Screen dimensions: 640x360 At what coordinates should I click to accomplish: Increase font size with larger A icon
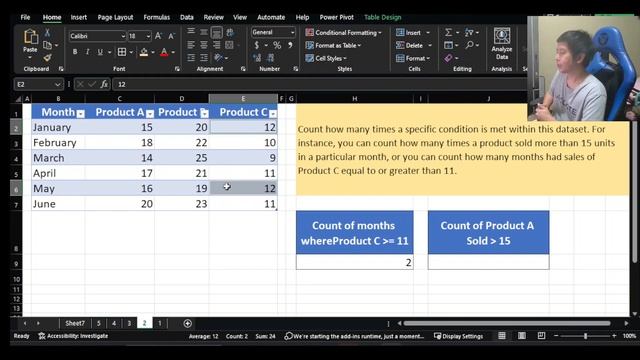158,36
